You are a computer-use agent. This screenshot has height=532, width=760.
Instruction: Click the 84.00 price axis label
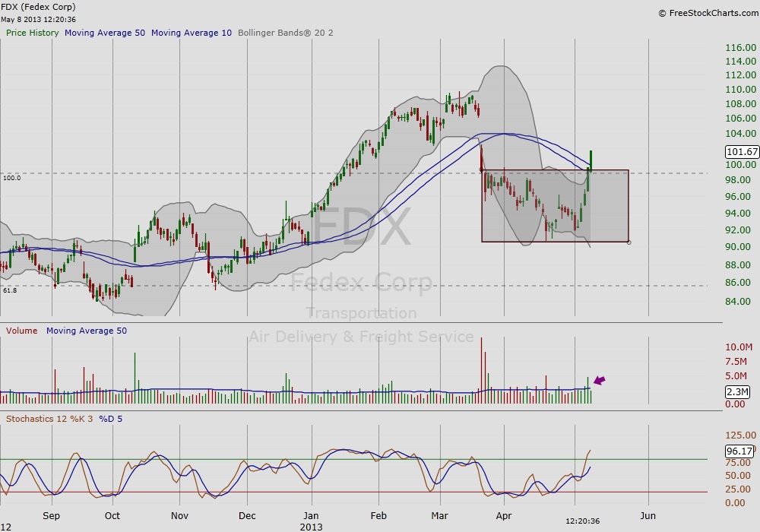(738, 302)
